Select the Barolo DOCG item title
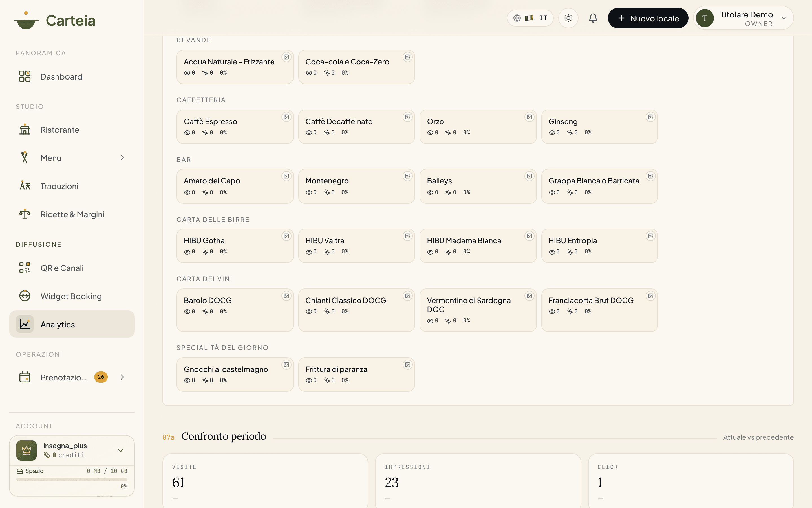 pyautogui.click(x=208, y=300)
